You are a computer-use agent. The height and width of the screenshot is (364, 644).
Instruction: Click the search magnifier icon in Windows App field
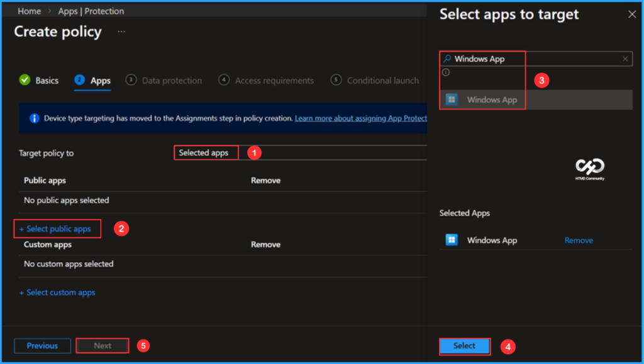pos(446,59)
